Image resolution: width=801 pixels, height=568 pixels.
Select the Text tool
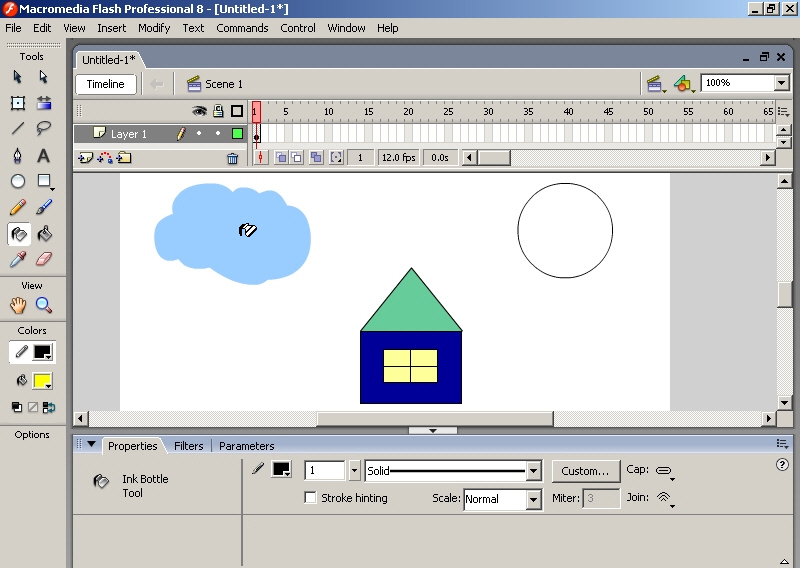[44, 155]
